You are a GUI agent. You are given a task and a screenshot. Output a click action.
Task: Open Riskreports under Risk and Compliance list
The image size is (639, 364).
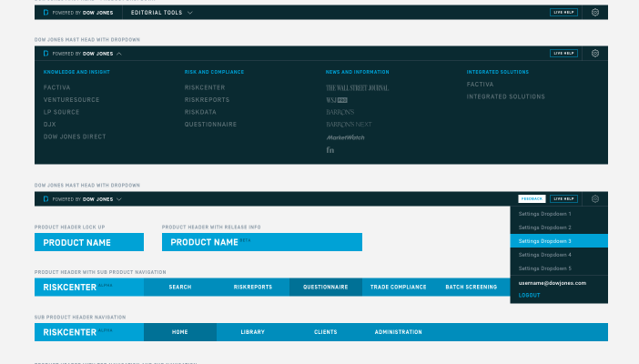pos(207,100)
